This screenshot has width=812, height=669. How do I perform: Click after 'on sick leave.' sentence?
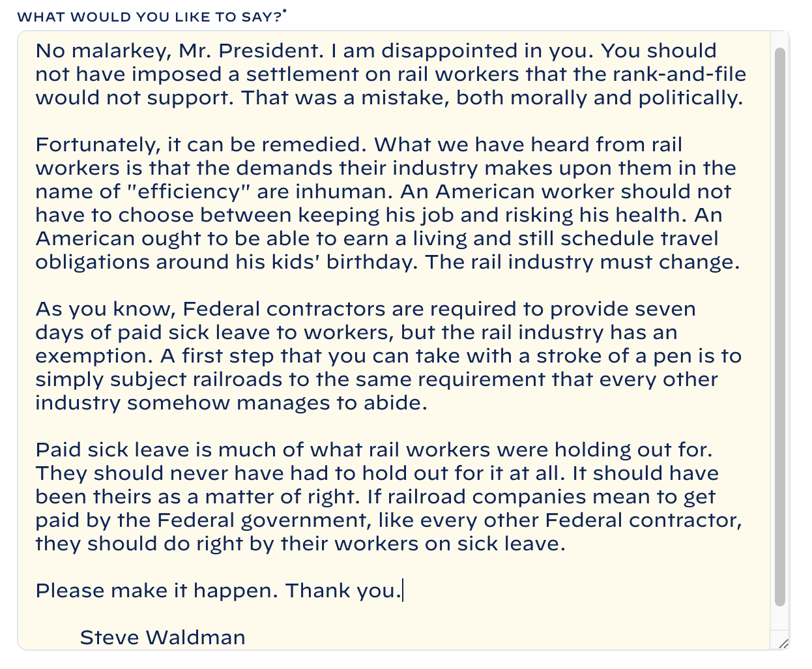[x=566, y=544]
